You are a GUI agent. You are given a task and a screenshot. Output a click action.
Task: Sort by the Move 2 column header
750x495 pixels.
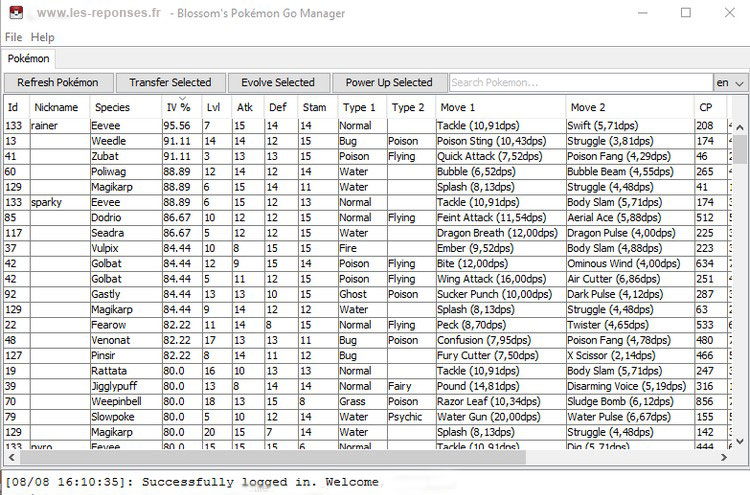click(629, 107)
